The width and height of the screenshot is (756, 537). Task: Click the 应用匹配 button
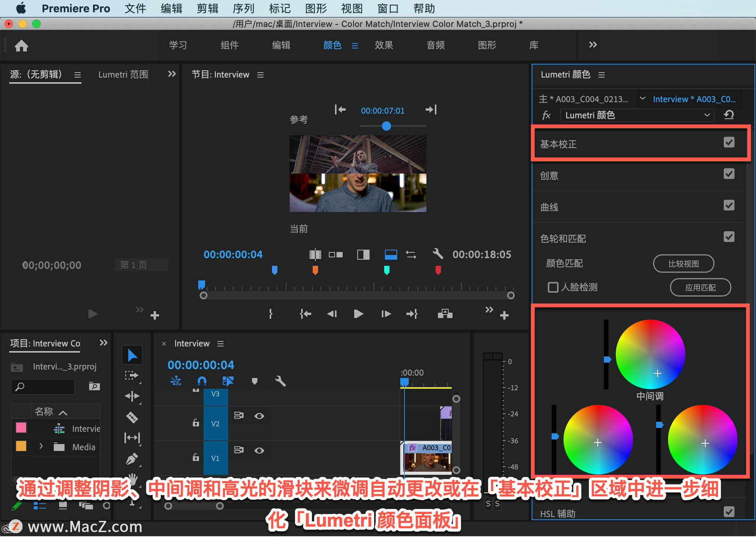point(700,288)
